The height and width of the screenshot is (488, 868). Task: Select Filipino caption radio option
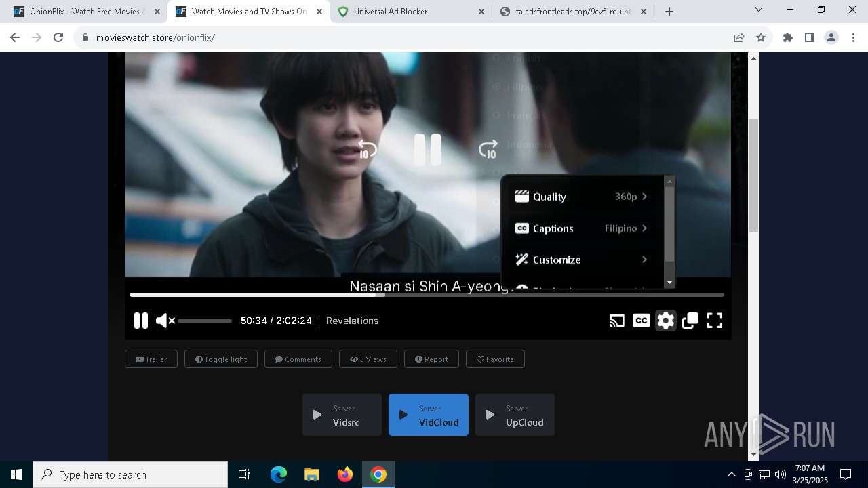tap(497, 87)
